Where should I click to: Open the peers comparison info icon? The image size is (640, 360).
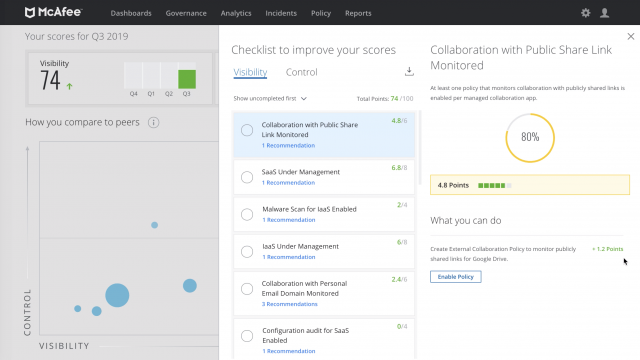153,122
